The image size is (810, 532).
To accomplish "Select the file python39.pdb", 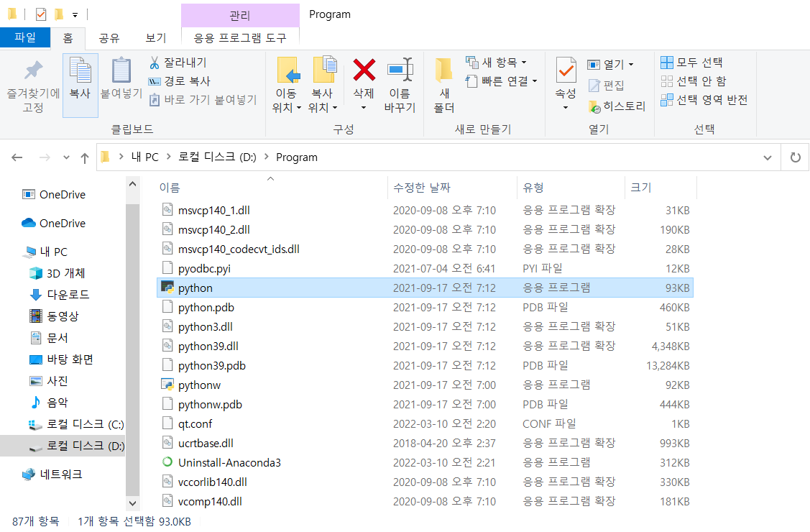I will pos(212,366).
